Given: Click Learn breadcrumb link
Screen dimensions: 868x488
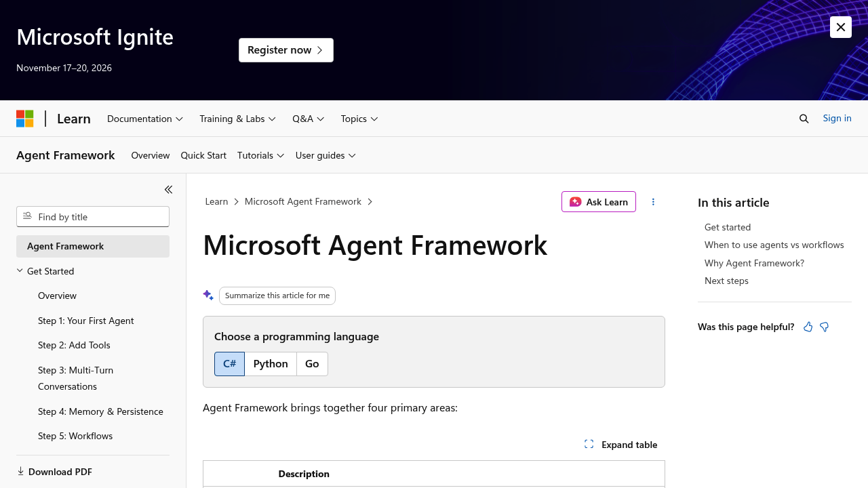Looking at the screenshot, I should point(216,201).
